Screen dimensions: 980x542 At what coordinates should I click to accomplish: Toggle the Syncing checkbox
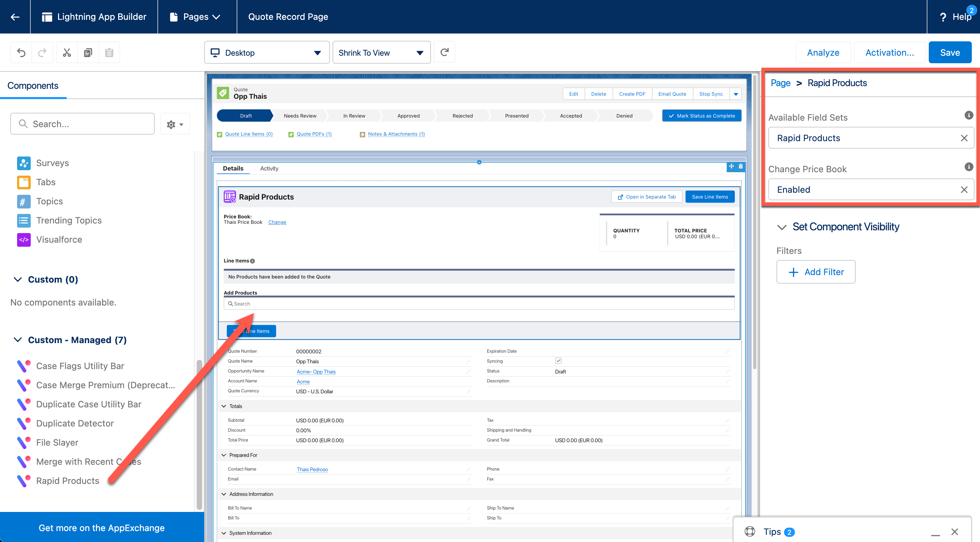click(x=558, y=361)
